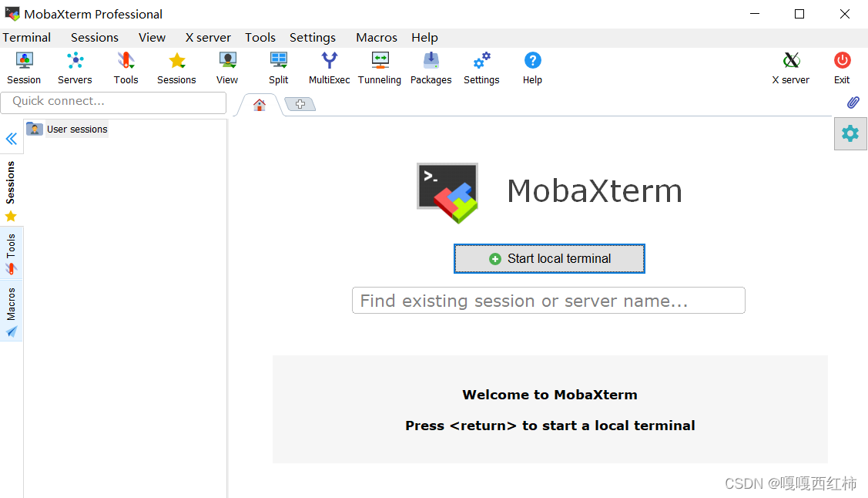Click the Quick connect input field
868x498 pixels.
(113, 103)
